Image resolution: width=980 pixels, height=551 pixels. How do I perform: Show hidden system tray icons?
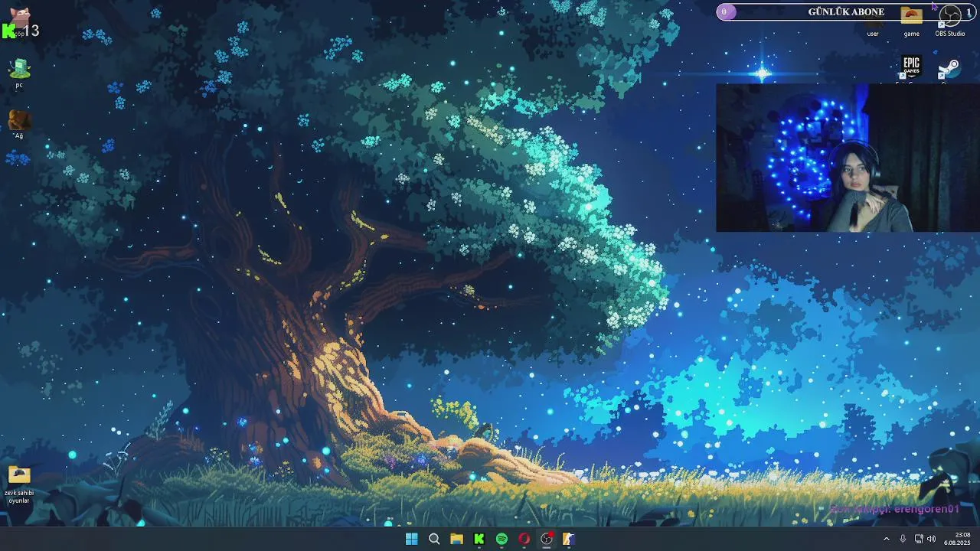pyautogui.click(x=887, y=539)
